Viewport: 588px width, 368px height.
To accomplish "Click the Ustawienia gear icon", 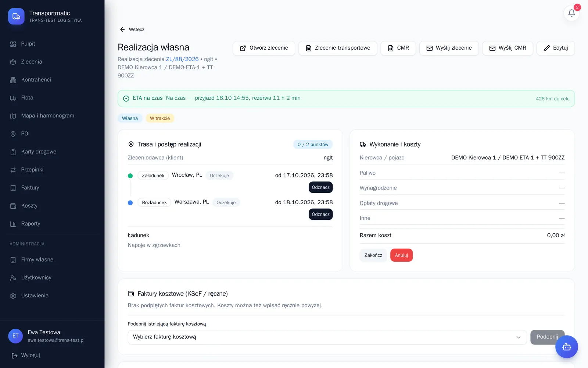I will [13, 296].
